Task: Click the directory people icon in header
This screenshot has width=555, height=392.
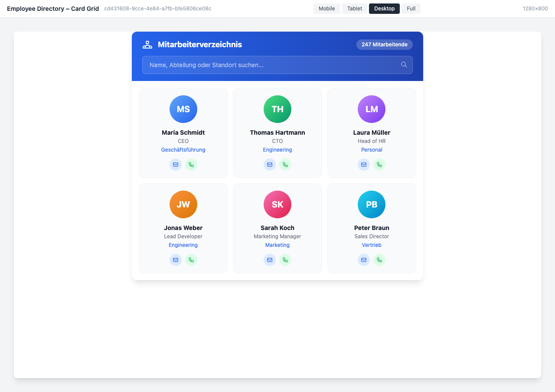Action: point(147,45)
